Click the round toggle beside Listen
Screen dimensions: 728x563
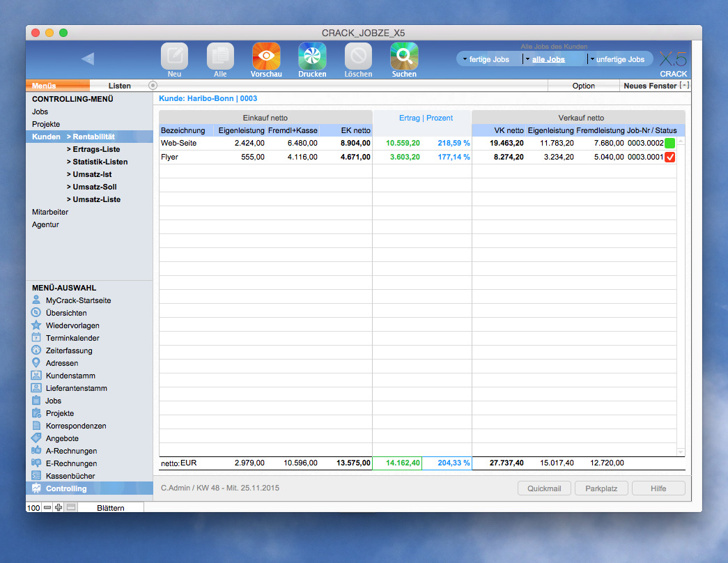pos(153,86)
